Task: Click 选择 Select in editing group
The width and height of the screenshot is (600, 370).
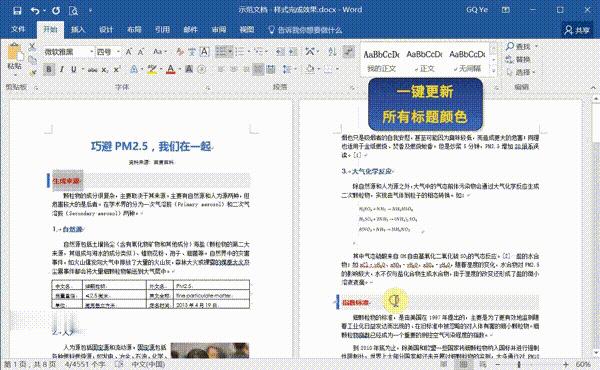Action: (x=520, y=72)
